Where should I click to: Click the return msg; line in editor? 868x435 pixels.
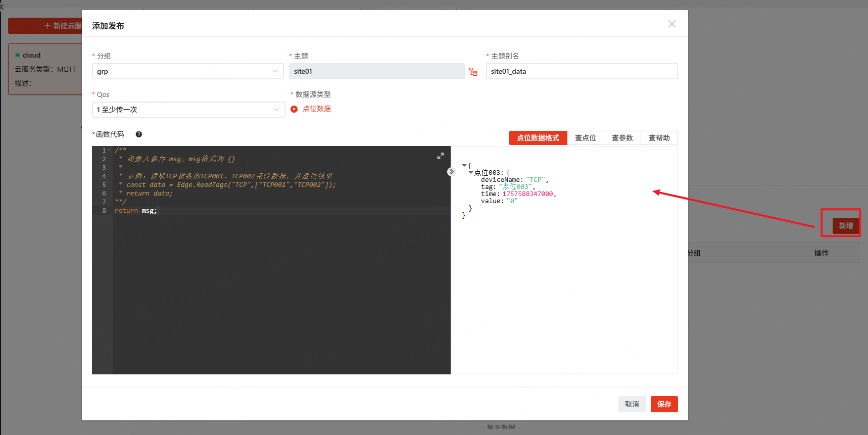click(x=136, y=211)
